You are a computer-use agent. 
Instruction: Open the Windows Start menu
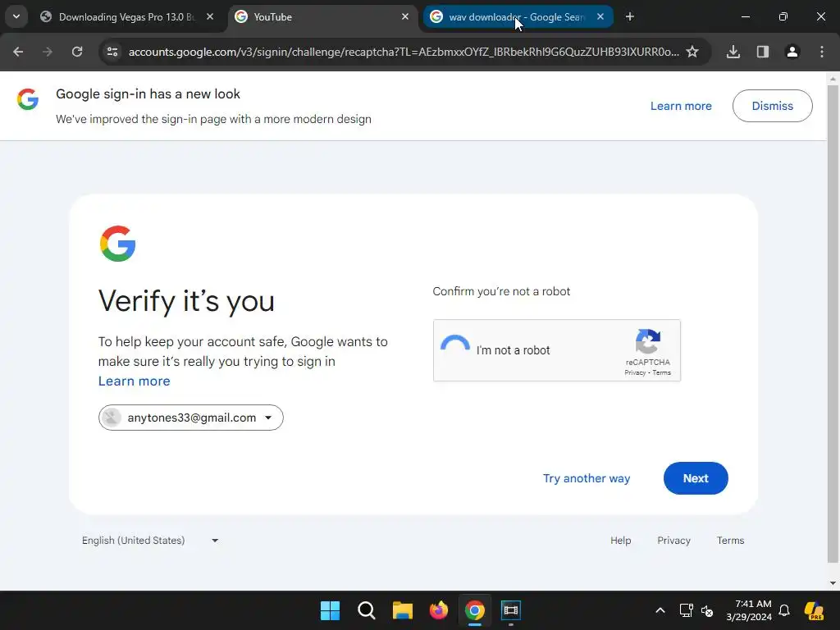[x=330, y=610]
